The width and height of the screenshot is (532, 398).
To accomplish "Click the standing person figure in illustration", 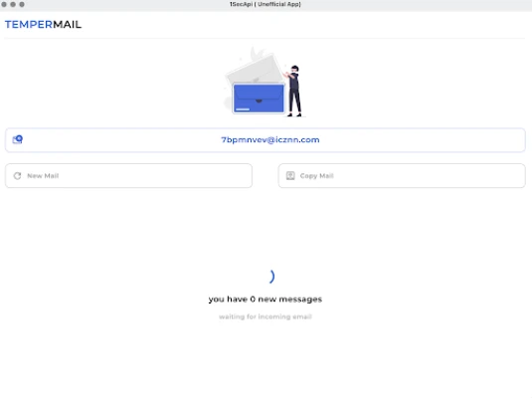I will pos(293,91).
